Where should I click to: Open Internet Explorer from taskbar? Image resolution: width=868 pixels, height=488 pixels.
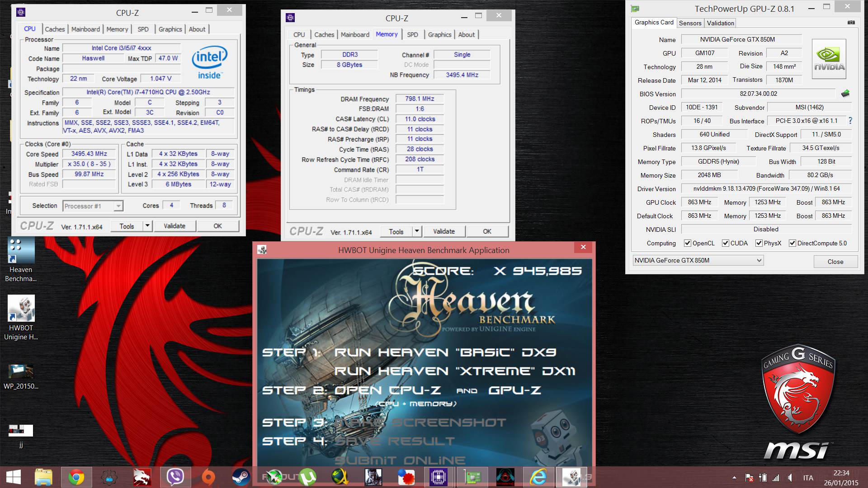tap(538, 477)
